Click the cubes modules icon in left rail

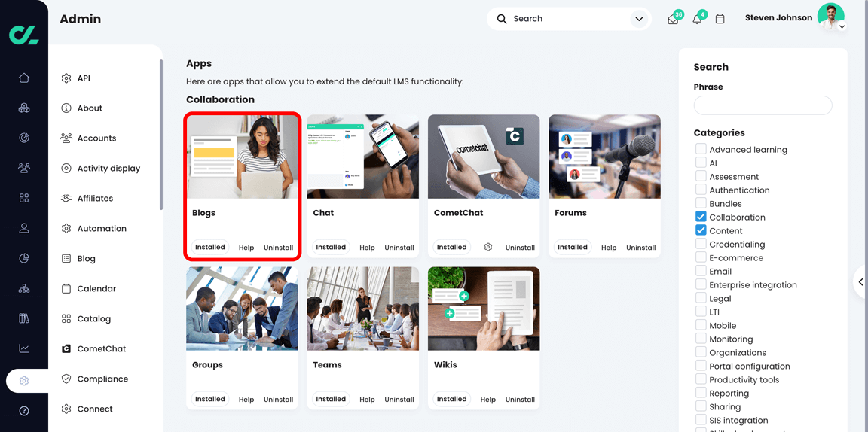point(24,108)
